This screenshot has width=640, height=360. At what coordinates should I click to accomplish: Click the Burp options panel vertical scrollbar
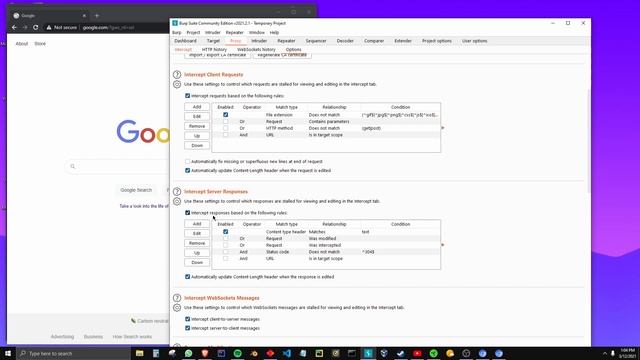pos(588,141)
